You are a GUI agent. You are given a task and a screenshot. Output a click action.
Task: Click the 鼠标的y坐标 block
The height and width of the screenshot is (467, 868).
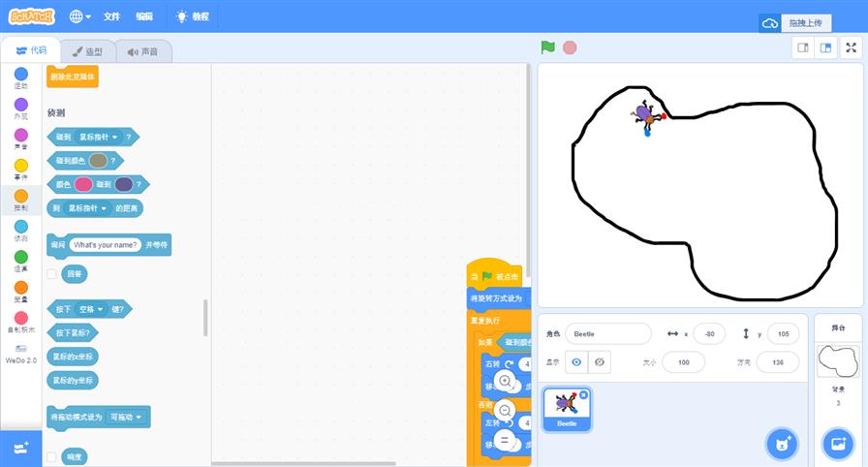pos(73,380)
